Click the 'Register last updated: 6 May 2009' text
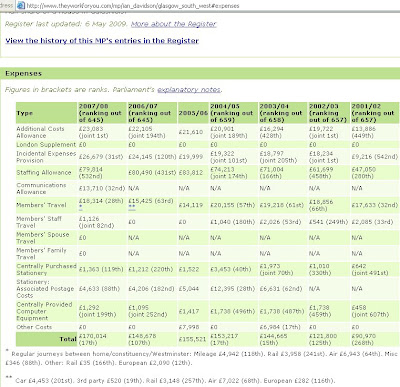Image resolution: width=400 pixels, height=387 pixels. point(66,24)
